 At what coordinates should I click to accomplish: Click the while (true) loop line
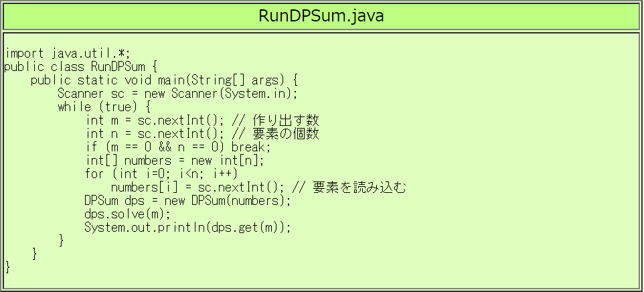pyautogui.click(x=104, y=106)
